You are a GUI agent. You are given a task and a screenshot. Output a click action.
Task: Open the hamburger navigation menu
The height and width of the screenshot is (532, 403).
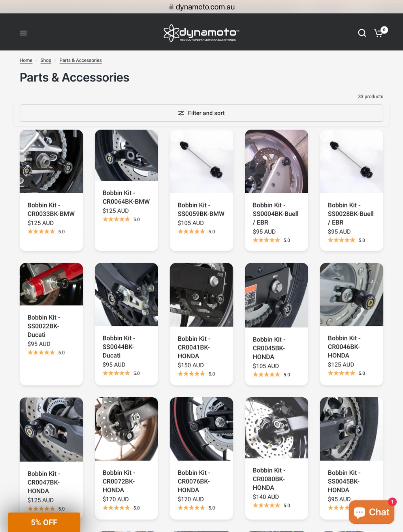pos(23,33)
